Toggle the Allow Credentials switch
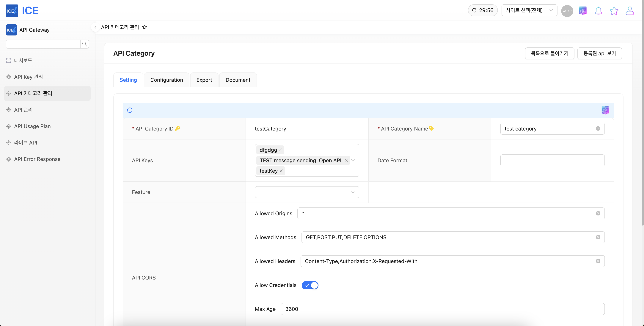The width and height of the screenshot is (644, 326). 310,285
